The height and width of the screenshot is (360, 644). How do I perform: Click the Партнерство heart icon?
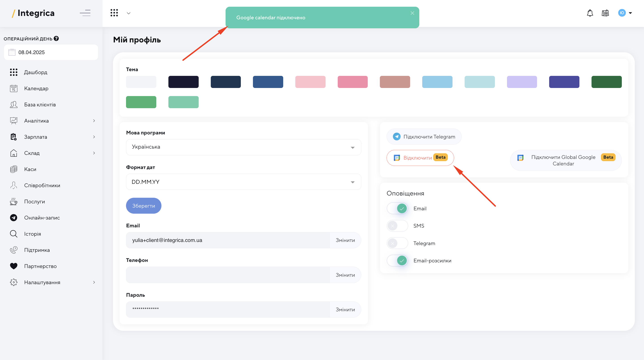click(13, 266)
